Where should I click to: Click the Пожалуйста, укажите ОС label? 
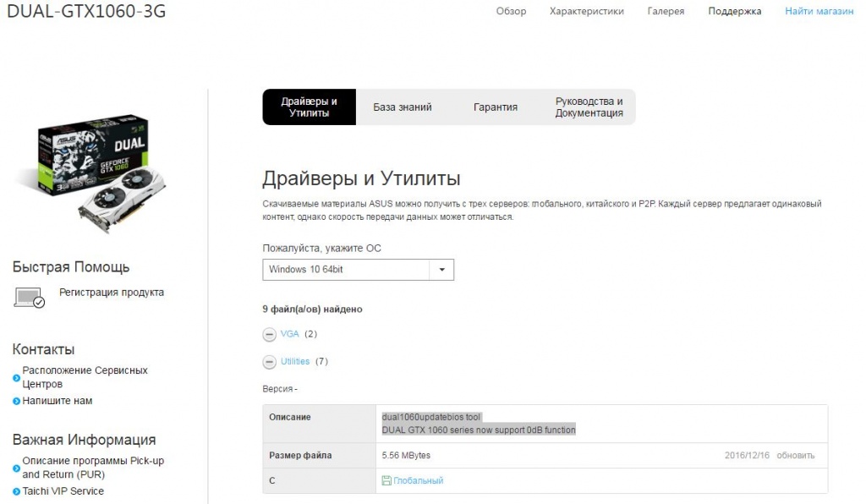click(x=322, y=249)
